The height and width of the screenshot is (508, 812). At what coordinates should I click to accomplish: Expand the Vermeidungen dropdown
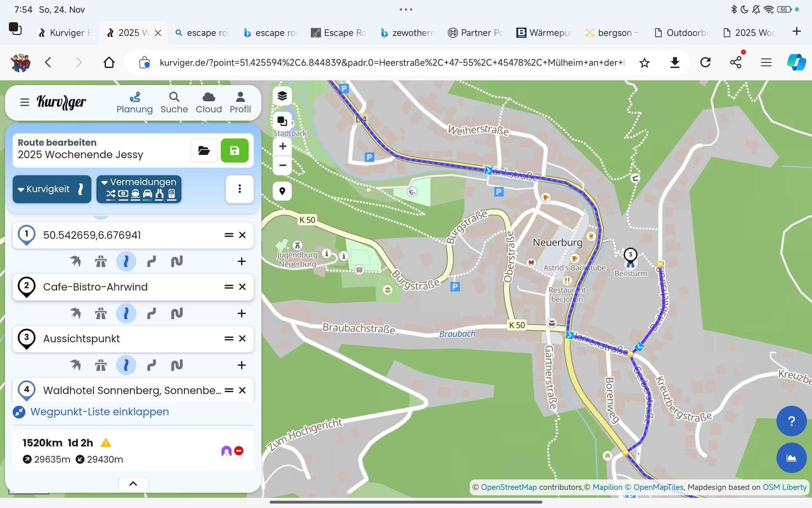coord(139,189)
